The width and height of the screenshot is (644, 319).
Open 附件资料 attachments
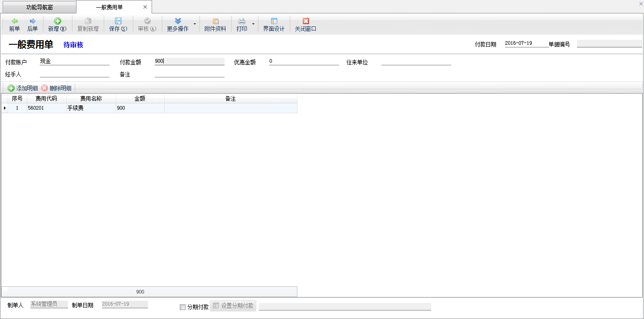(x=215, y=25)
